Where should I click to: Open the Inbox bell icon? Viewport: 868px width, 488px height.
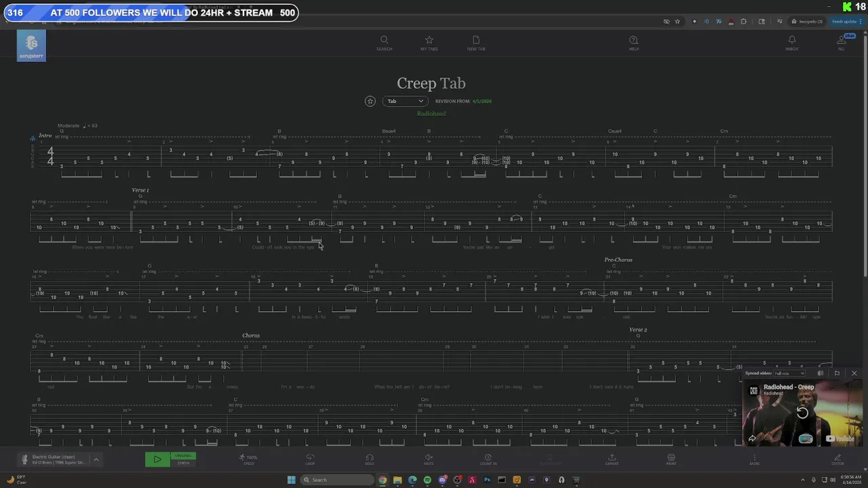[791, 43]
